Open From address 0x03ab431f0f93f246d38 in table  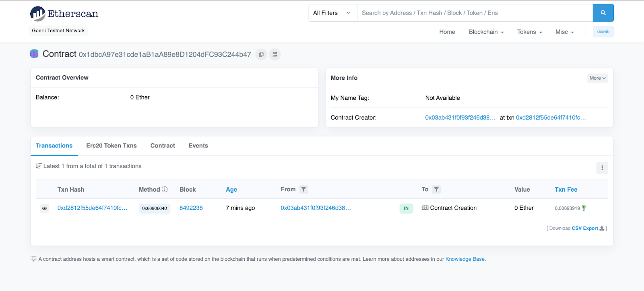[x=316, y=208]
